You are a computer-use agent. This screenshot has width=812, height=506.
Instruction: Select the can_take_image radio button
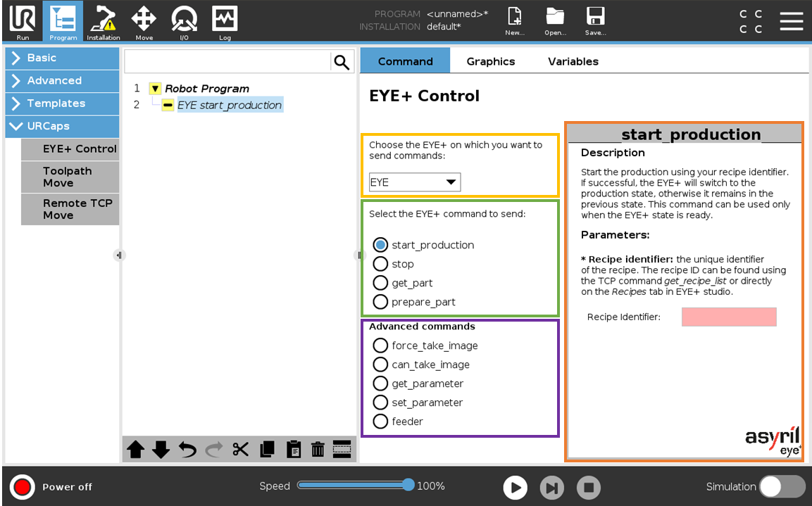(380, 365)
